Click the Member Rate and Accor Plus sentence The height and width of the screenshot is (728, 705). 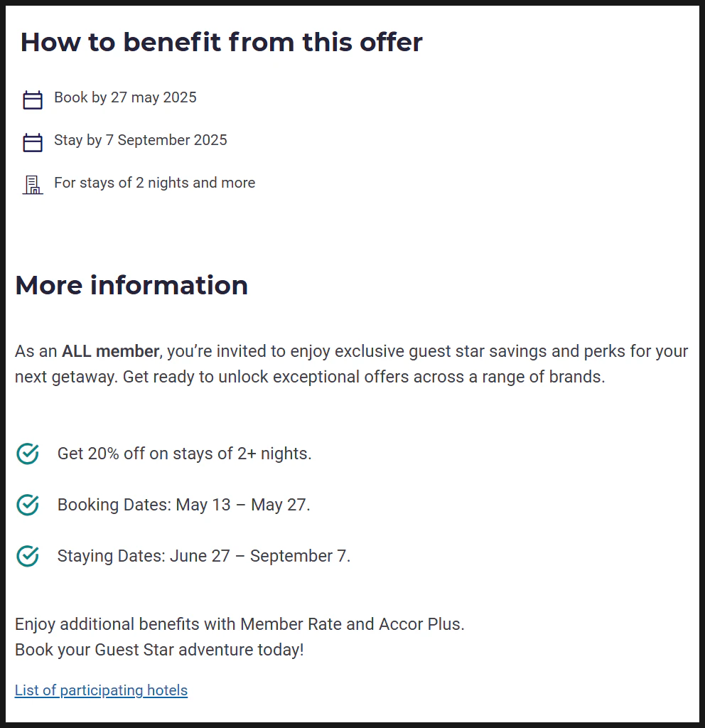(x=240, y=624)
